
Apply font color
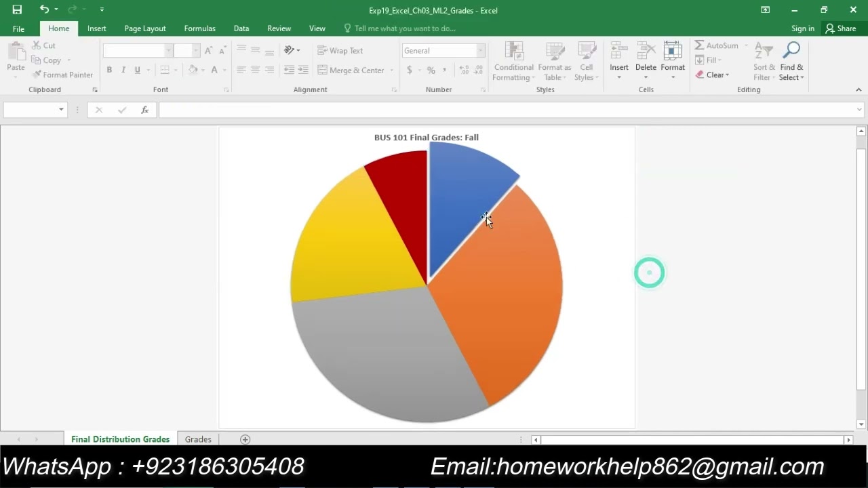214,70
